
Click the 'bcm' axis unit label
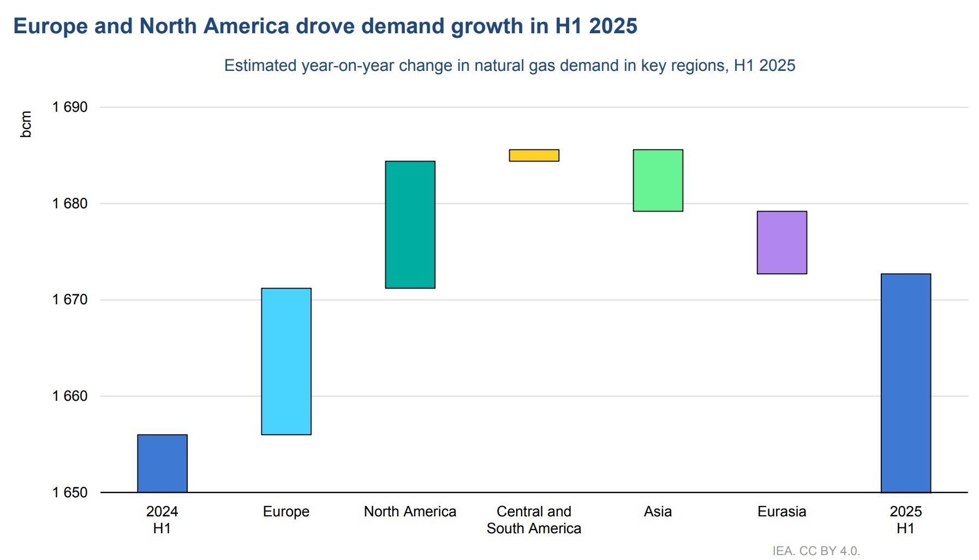[x=26, y=124]
